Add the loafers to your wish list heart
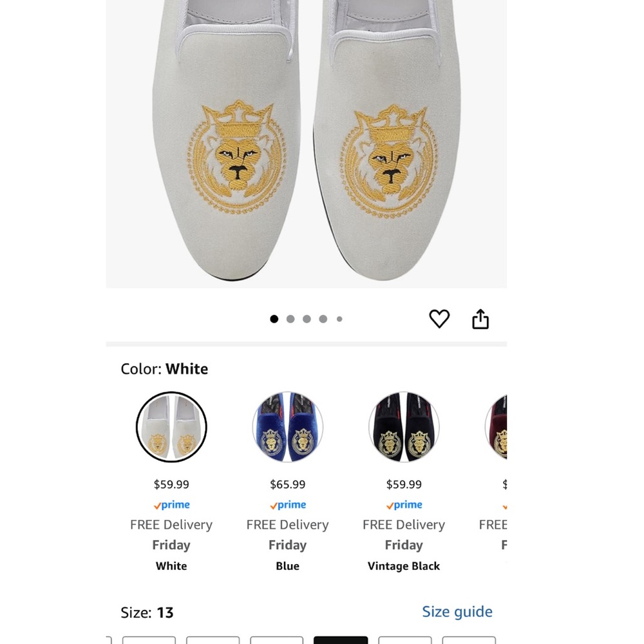644x644 pixels. point(439,318)
